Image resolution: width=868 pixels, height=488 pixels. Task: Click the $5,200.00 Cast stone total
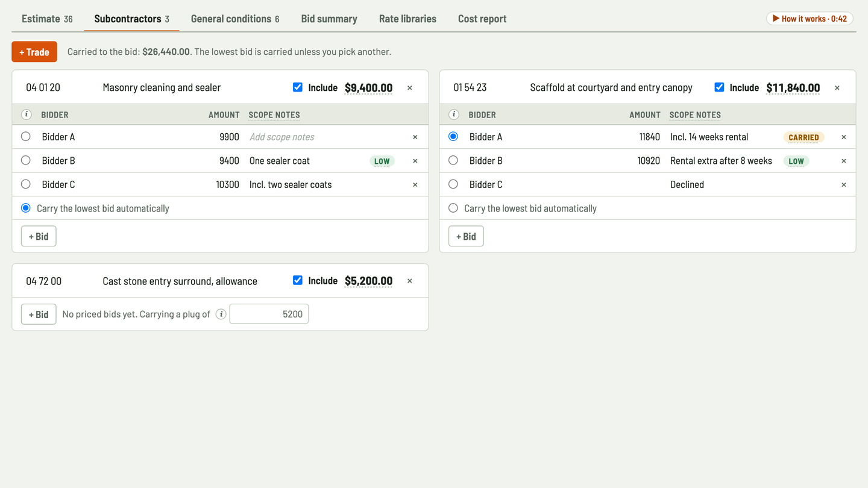(368, 281)
